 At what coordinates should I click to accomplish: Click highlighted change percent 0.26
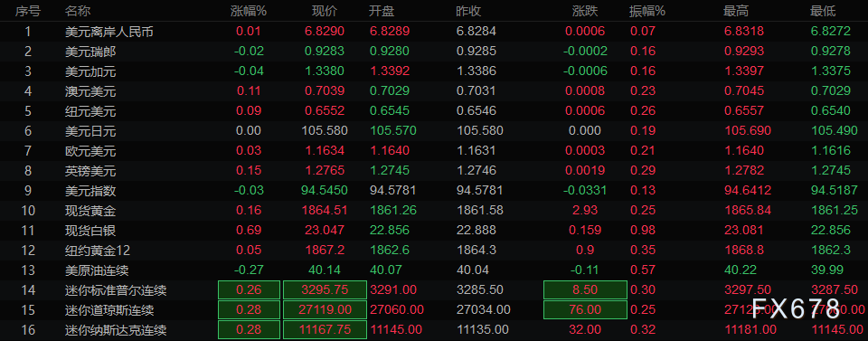coord(249,290)
